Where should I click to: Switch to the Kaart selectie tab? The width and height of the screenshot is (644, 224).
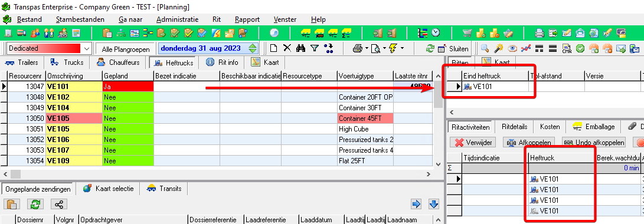[x=108, y=189]
